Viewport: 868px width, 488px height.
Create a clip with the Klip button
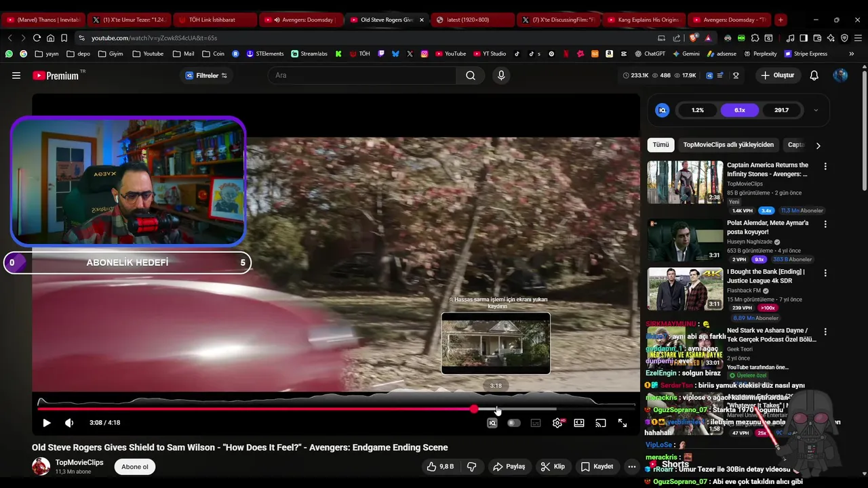(553, 466)
